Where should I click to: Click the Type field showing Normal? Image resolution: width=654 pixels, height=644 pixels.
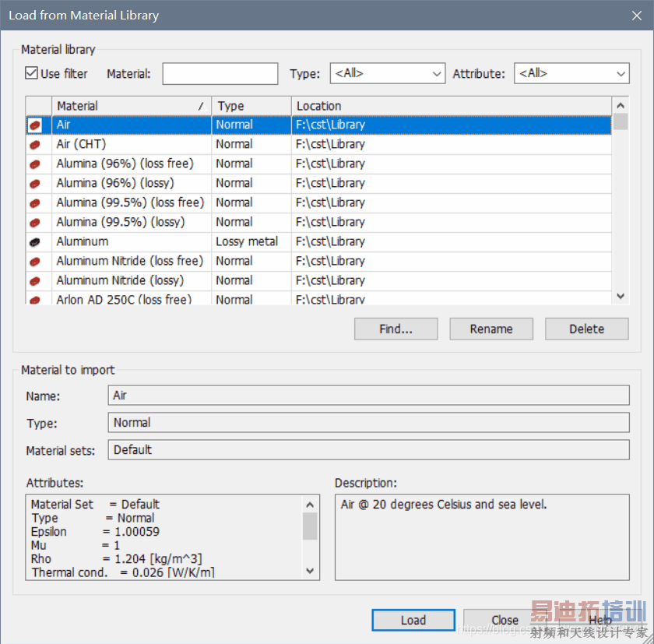pos(369,423)
